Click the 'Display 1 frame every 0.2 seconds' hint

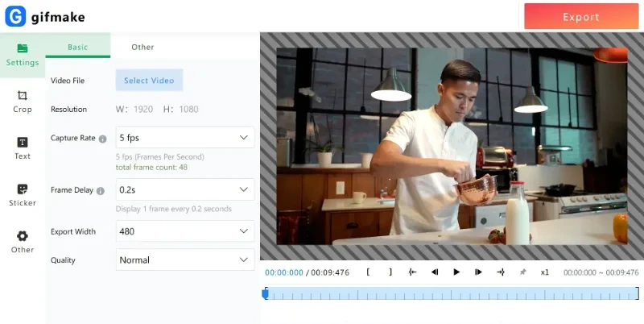click(174, 209)
